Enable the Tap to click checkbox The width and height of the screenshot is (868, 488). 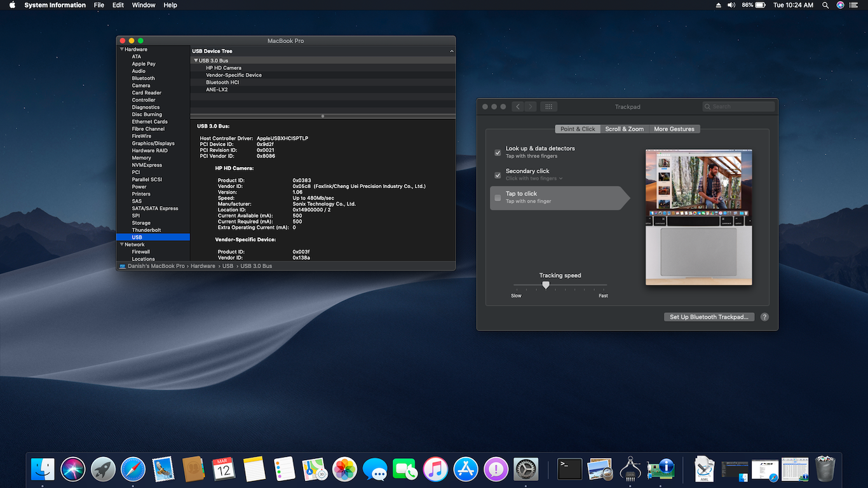[498, 198]
